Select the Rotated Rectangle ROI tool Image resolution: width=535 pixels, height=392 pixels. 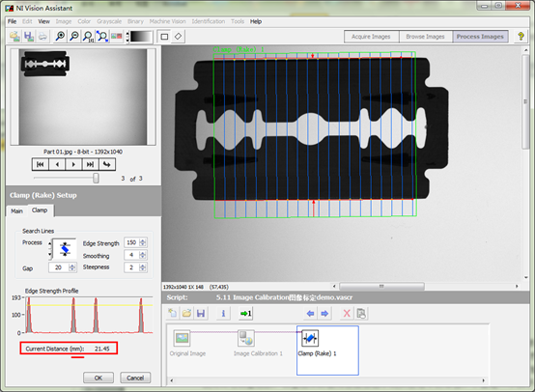(178, 36)
